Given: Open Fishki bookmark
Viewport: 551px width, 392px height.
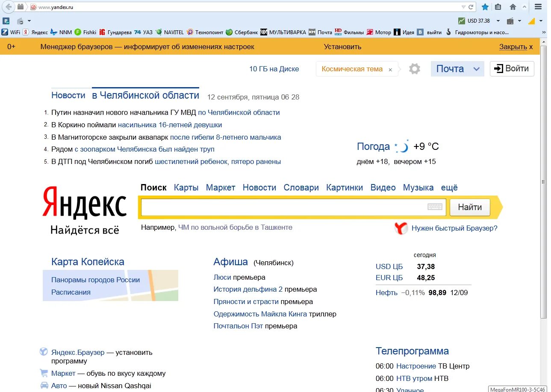Looking at the screenshot, I should 86,32.
